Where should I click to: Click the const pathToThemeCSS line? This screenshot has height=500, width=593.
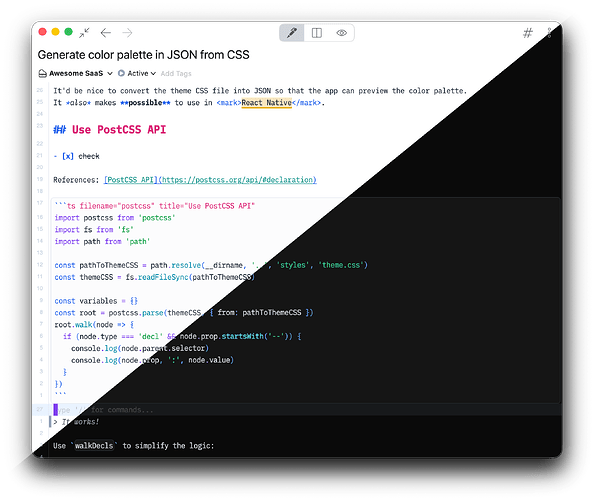[x=211, y=265]
